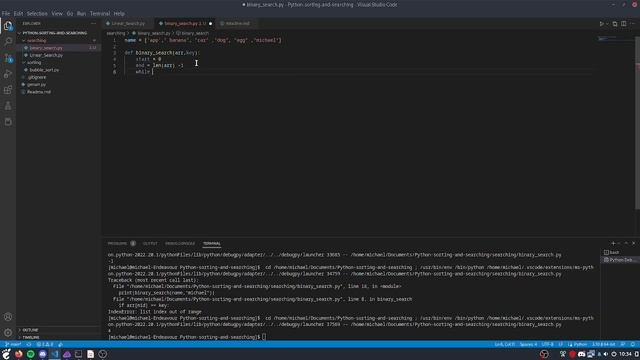Image resolution: width=640 pixels, height=360 pixels.
Task: Open launch profile dropdown beside terminal plus
Action: coord(619,243)
